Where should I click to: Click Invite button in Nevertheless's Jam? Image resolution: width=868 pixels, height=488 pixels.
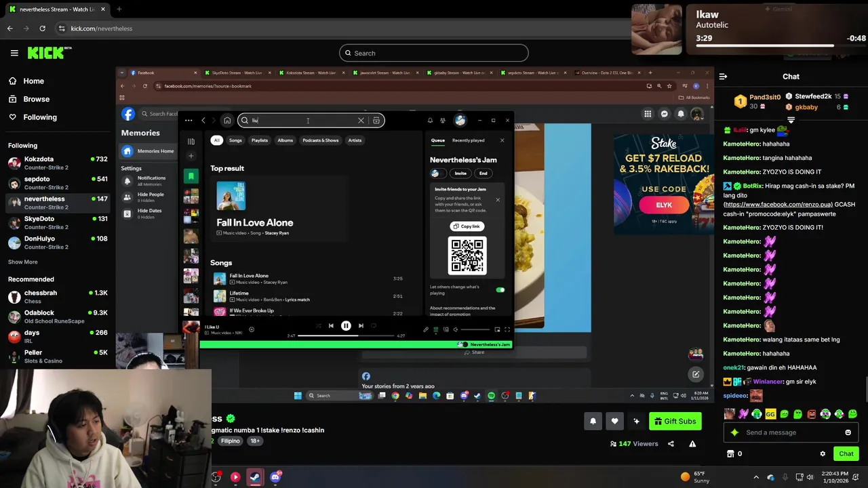tap(460, 174)
